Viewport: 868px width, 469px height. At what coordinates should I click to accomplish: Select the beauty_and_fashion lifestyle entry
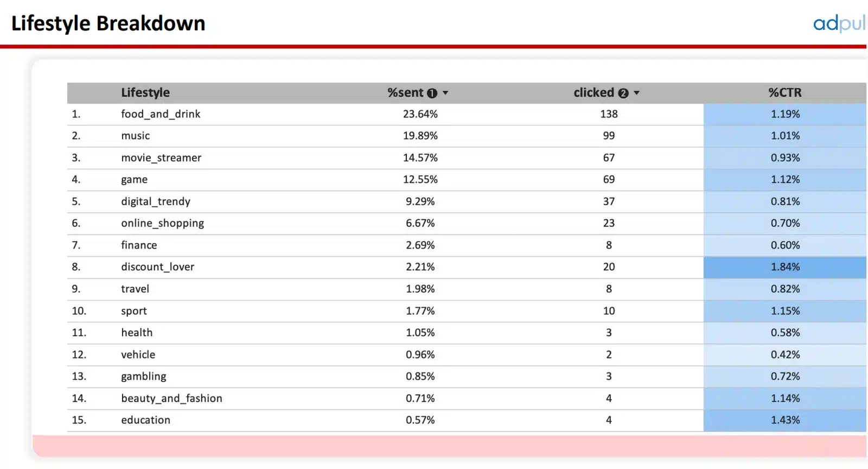tap(171, 398)
